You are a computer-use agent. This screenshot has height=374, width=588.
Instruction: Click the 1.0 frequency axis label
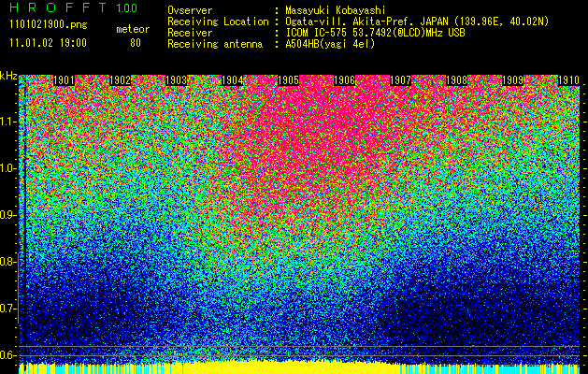click(x=7, y=168)
